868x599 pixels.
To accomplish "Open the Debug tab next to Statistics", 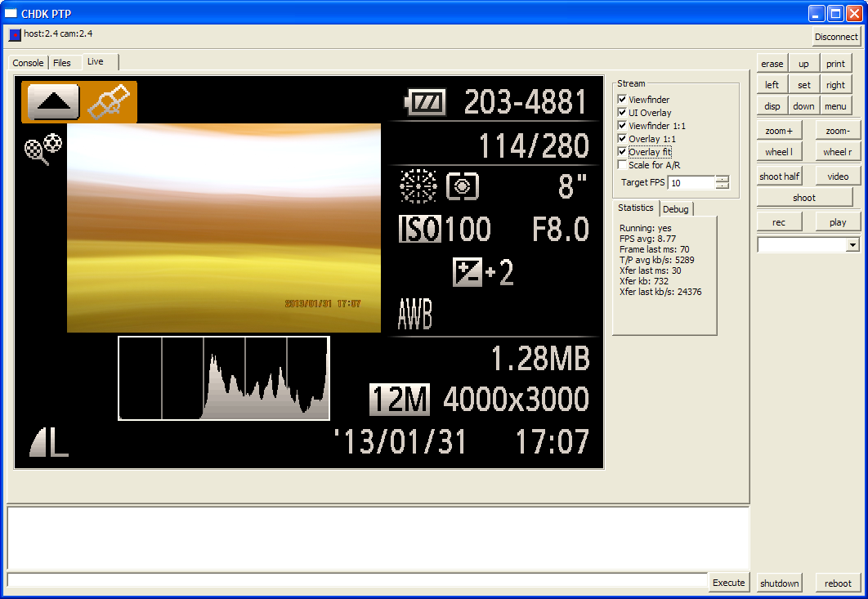I will (676, 208).
